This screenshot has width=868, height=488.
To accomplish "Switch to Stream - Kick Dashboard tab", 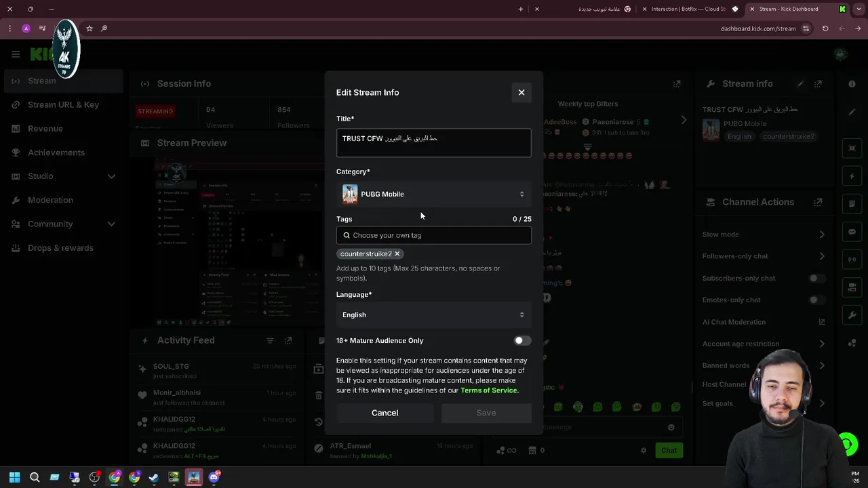I will pos(797,9).
